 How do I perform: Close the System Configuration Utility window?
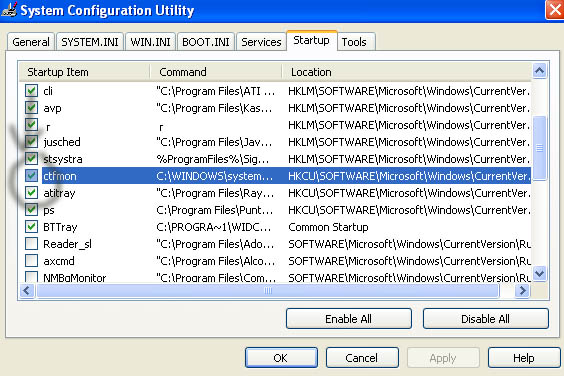click(555, 10)
